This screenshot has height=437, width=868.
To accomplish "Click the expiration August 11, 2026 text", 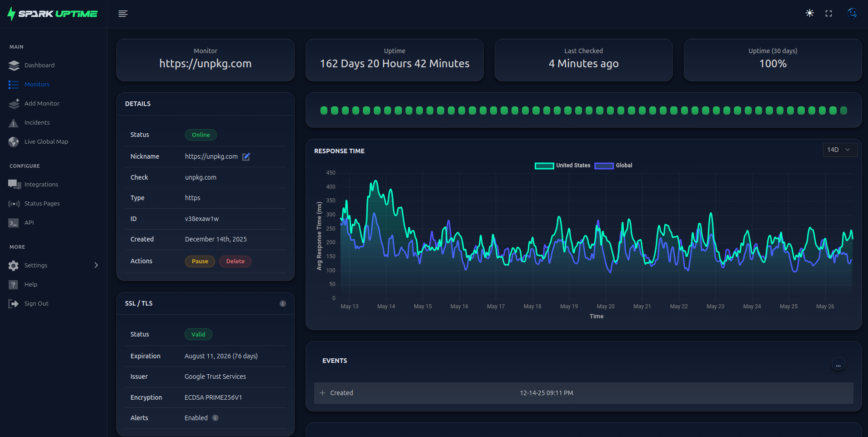I will pyautogui.click(x=221, y=356).
